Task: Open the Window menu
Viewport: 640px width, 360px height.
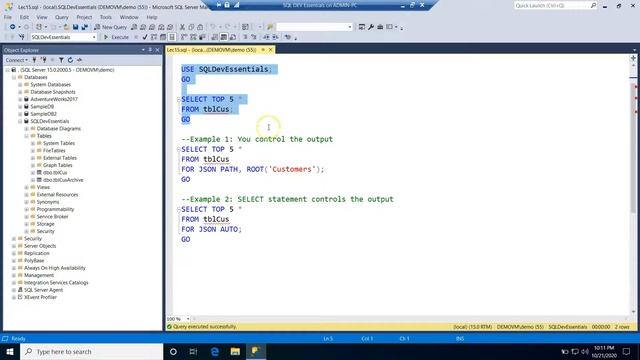Action: 129,17
